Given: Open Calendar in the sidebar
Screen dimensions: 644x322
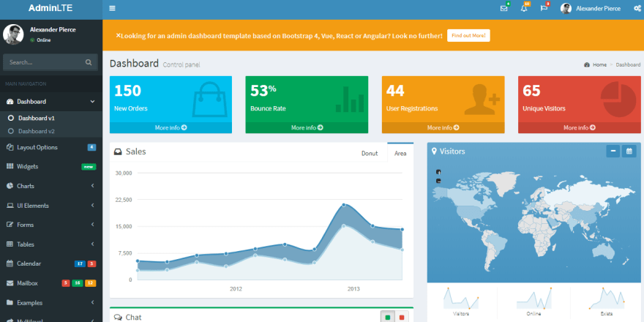Looking at the screenshot, I should coord(51,263).
